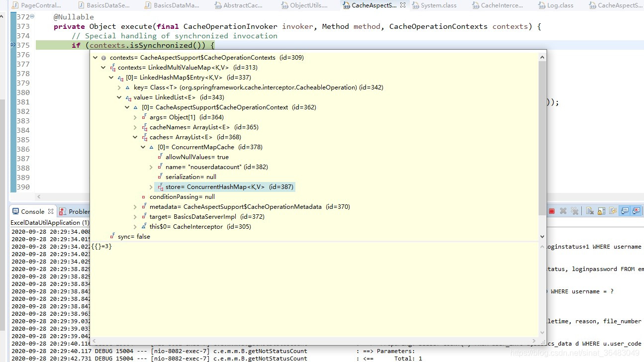The image size is (644, 362).
Task: Expand the name= "nouserdatacount" node
Action: pos(151,167)
